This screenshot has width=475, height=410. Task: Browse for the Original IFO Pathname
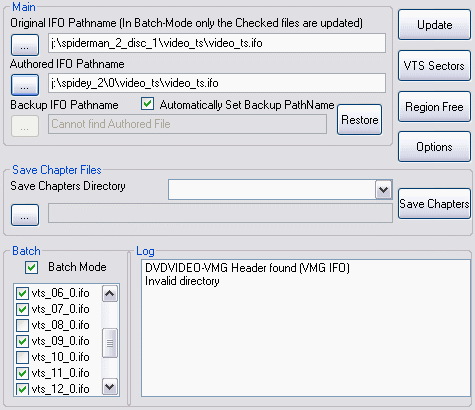[25, 45]
